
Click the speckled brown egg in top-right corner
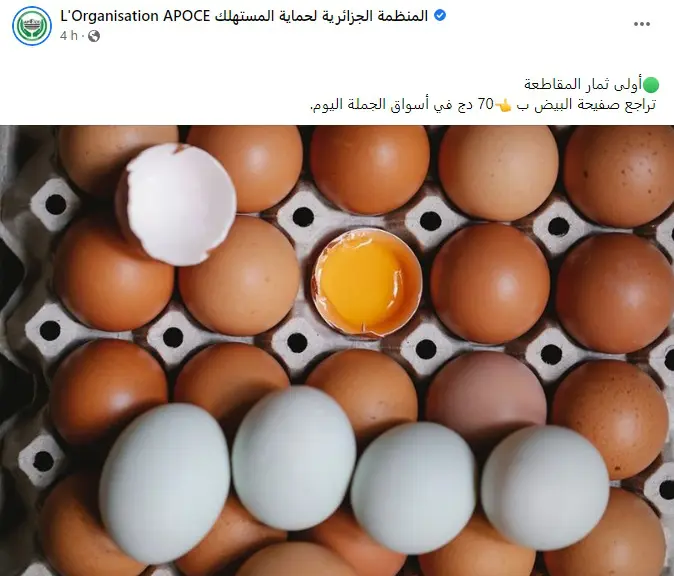pyautogui.click(x=619, y=176)
